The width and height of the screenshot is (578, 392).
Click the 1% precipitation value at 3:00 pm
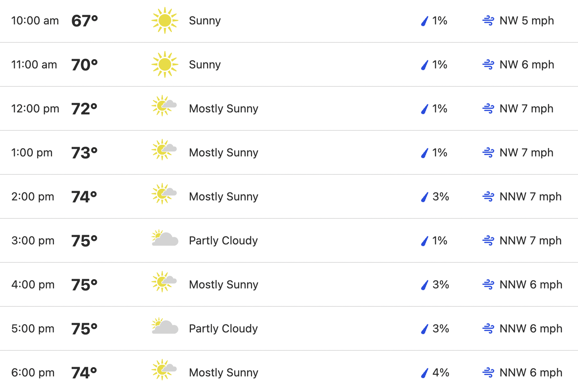click(440, 240)
